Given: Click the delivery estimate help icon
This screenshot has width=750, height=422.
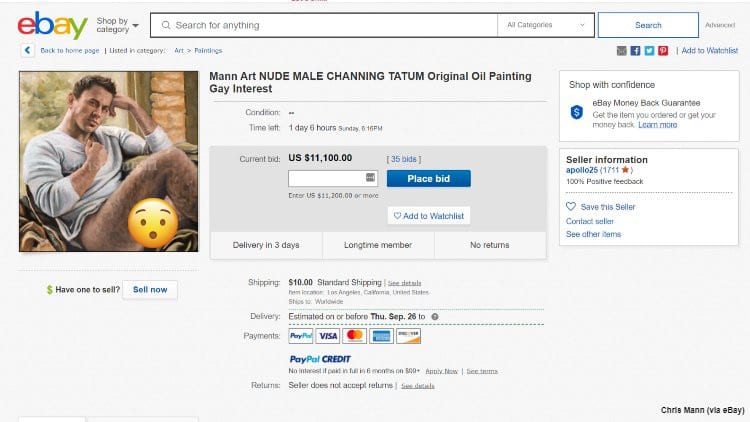Looking at the screenshot, I should (x=435, y=317).
